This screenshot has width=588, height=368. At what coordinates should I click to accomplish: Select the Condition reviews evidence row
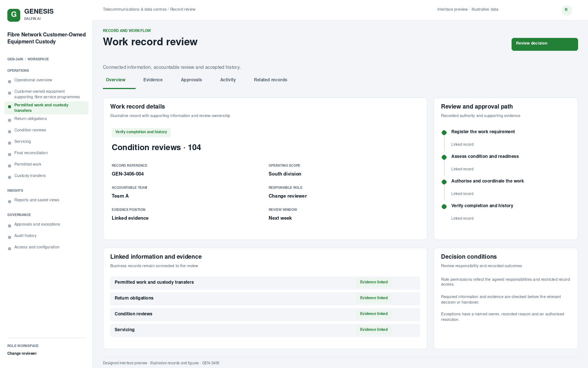tap(265, 314)
